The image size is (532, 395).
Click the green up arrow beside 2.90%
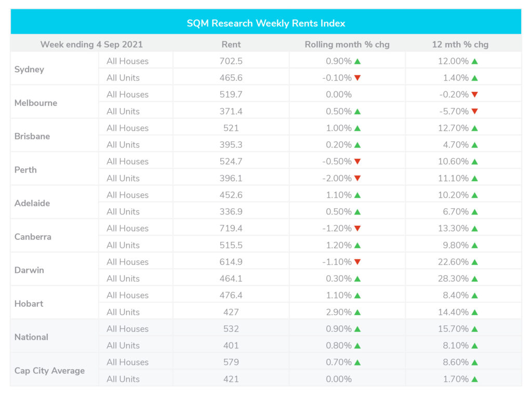(357, 312)
